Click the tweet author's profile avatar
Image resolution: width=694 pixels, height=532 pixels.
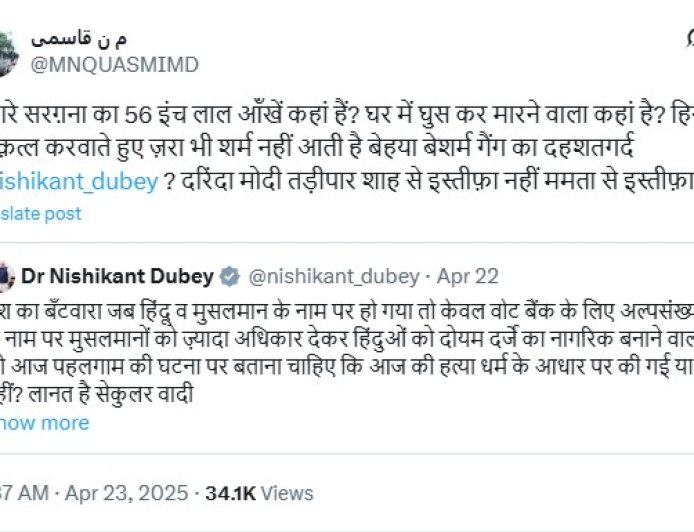click(6, 48)
